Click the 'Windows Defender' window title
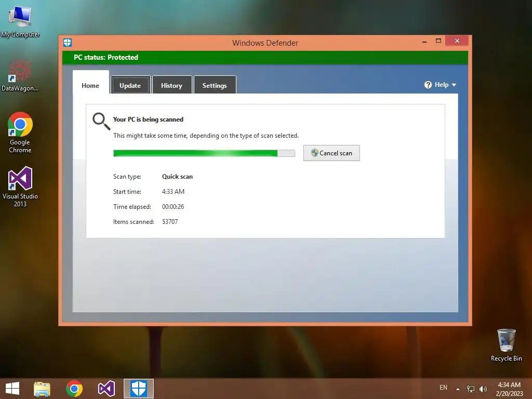 tap(265, 43)
